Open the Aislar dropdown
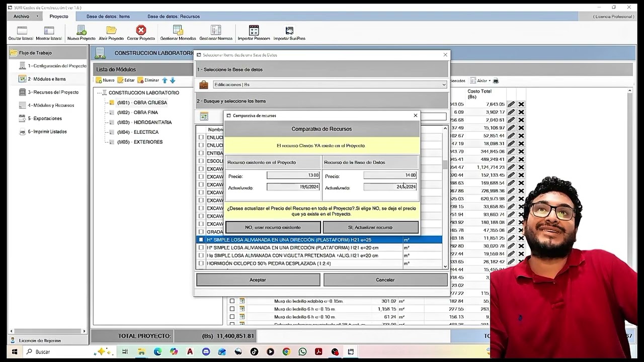The image size is (644, 362). (x=480, y=80)
